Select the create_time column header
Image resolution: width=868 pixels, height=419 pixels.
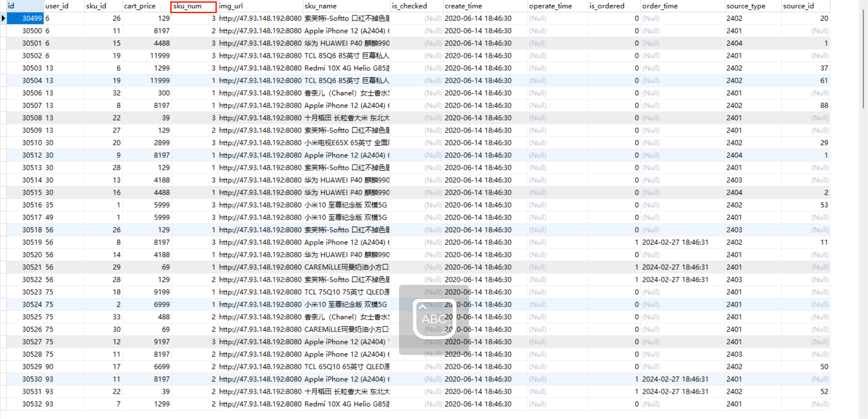pos(485,6)
